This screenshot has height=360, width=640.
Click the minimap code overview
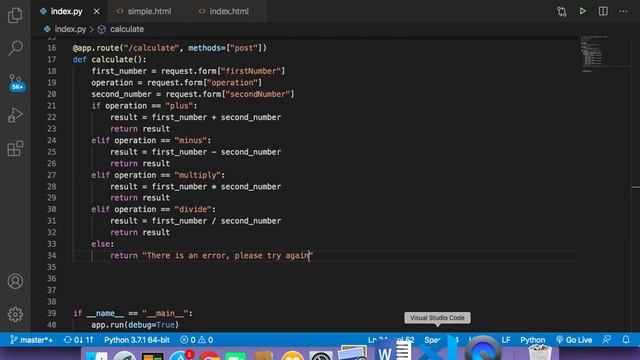[x=594, y=54]
